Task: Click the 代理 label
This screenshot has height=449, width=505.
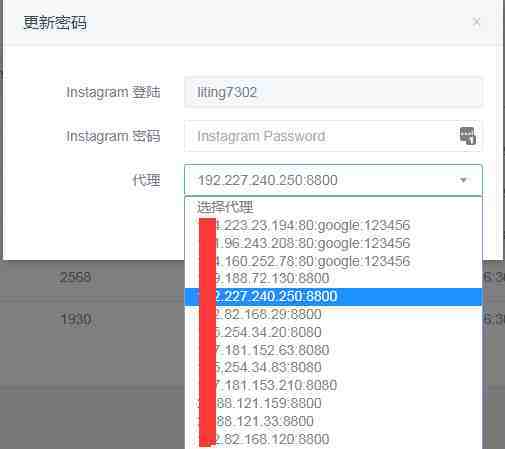Action: click(x=146, y=180)
